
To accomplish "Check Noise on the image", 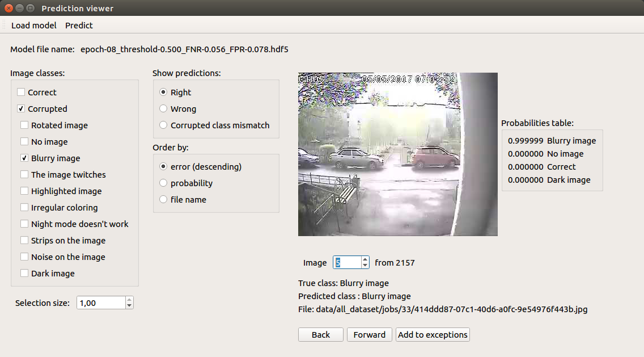I will pos(24,257).
